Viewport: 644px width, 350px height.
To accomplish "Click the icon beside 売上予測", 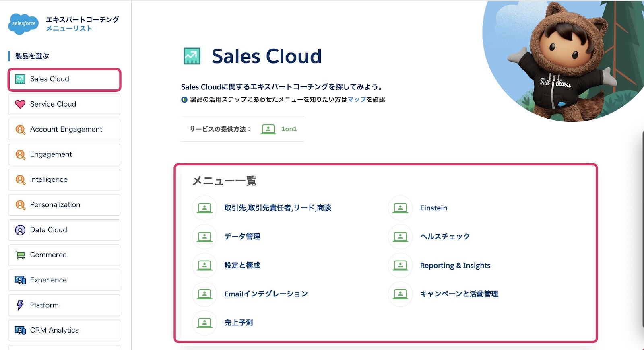I will point(204,323).
